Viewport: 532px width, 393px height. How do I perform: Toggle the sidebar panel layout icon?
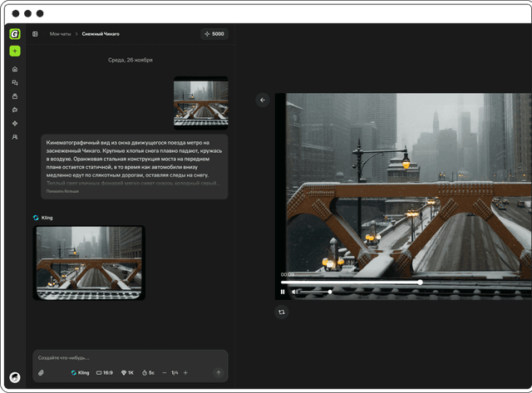point(36,34)
